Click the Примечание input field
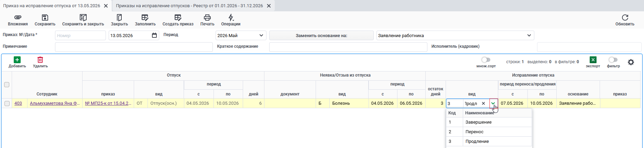The height and width of the screenshot is (148, 644). 134,47
